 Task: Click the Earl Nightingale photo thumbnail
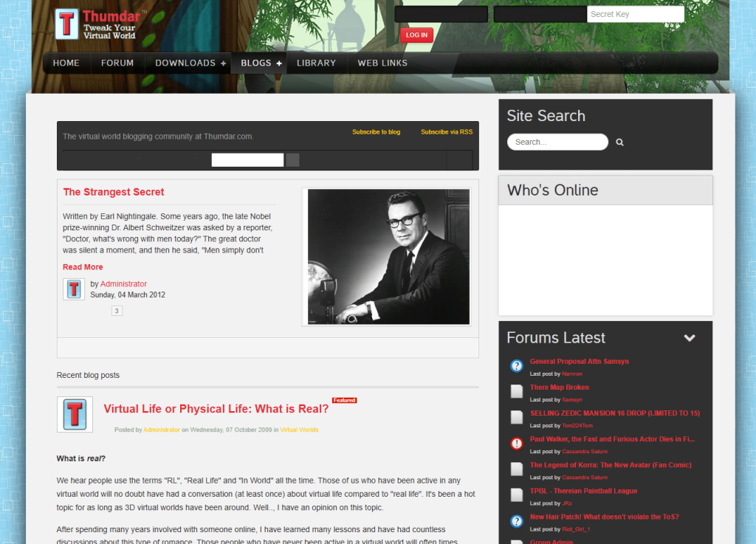(388, 256)
